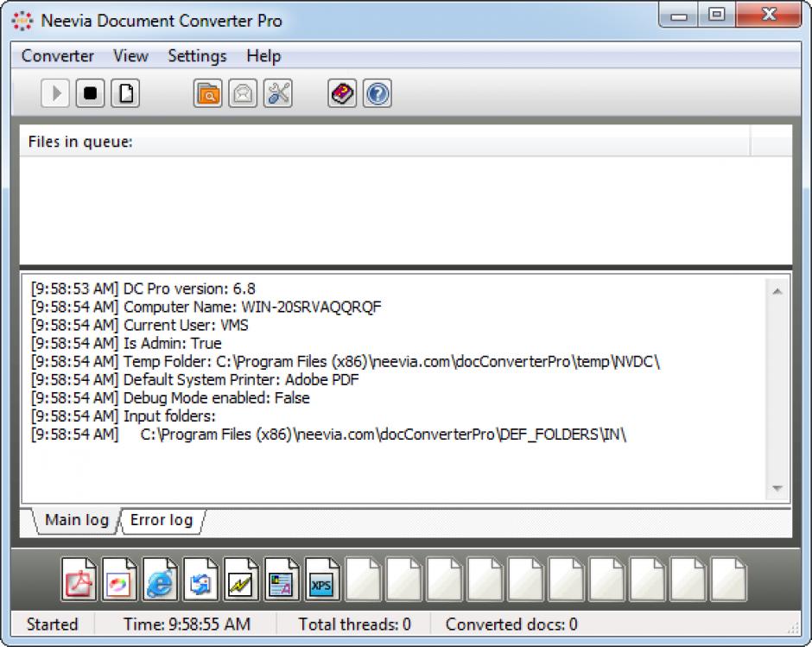Screen dimensions: 812x647
Task: Click the log scrollbar down arrow
Action: 777,488
